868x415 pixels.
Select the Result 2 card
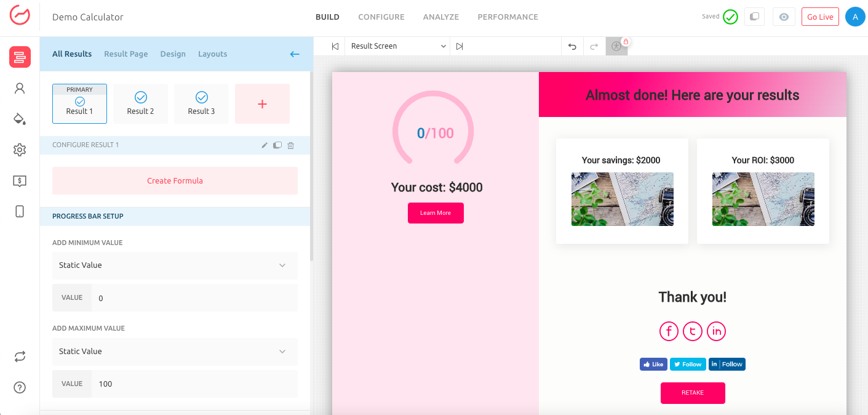[x=140, y=103]
